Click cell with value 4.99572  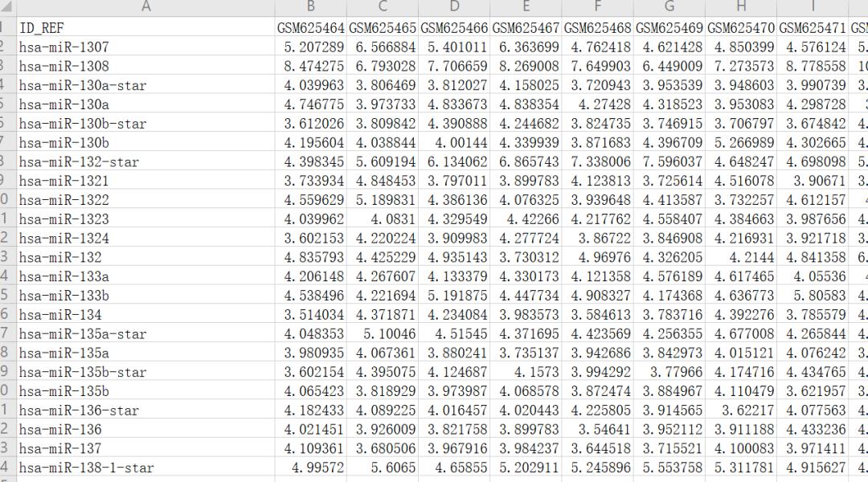[x=310, y=467]
